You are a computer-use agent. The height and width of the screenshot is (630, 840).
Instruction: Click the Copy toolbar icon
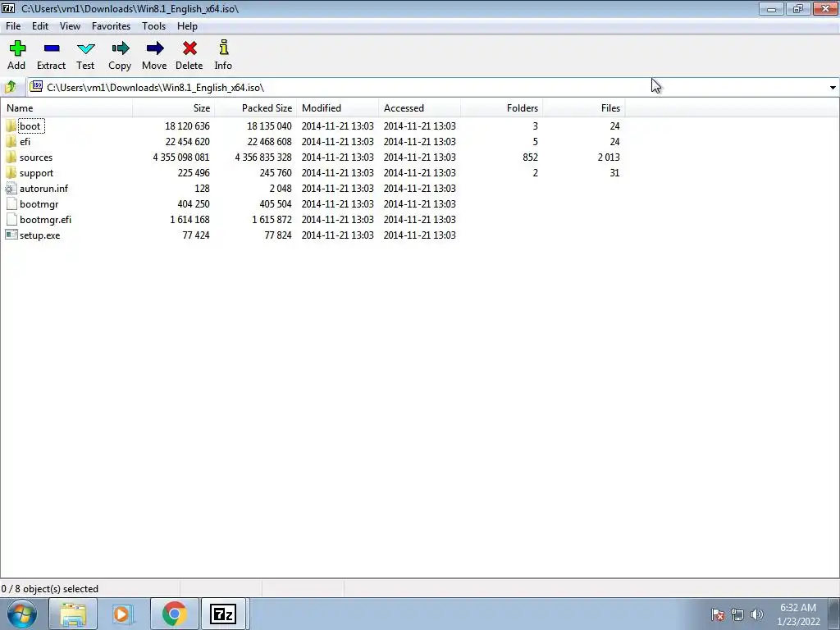click(x=120, y=48)
